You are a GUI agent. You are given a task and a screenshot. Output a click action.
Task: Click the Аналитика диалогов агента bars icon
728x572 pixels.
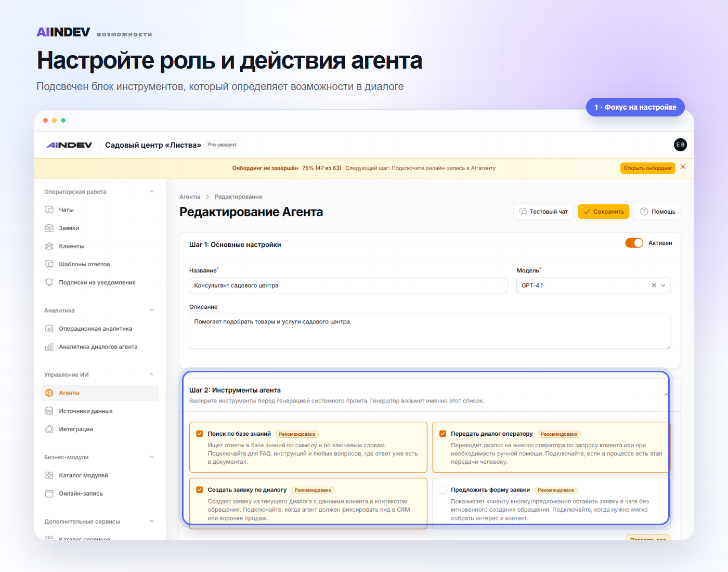pyautogui.click(x=49, y=347)
